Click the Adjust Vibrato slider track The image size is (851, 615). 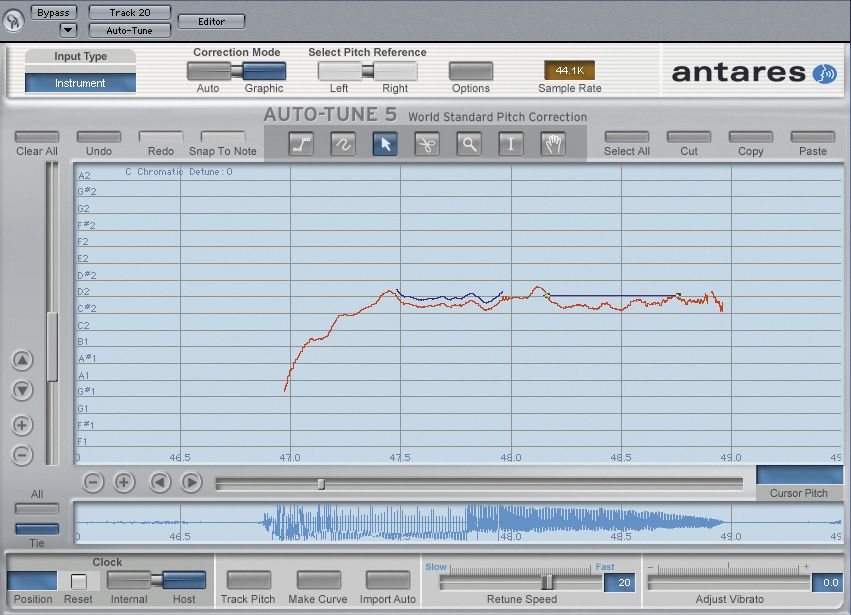[x=729, y=583]
